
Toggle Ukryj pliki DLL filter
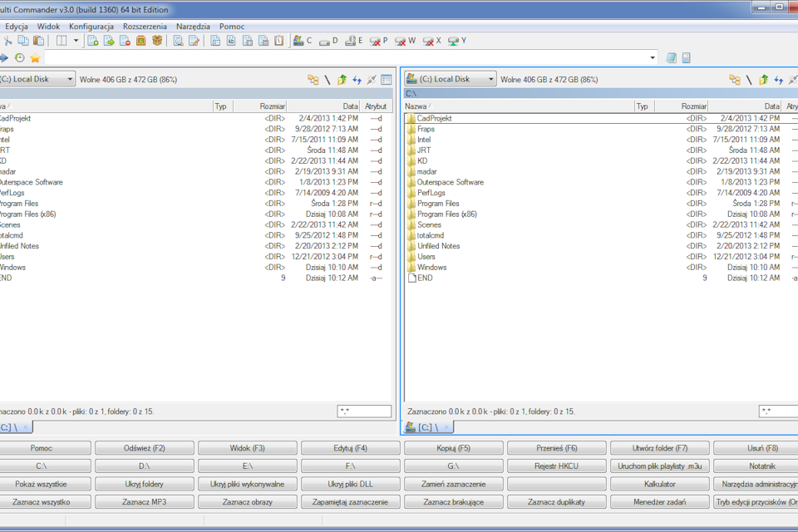coord(350,484)
